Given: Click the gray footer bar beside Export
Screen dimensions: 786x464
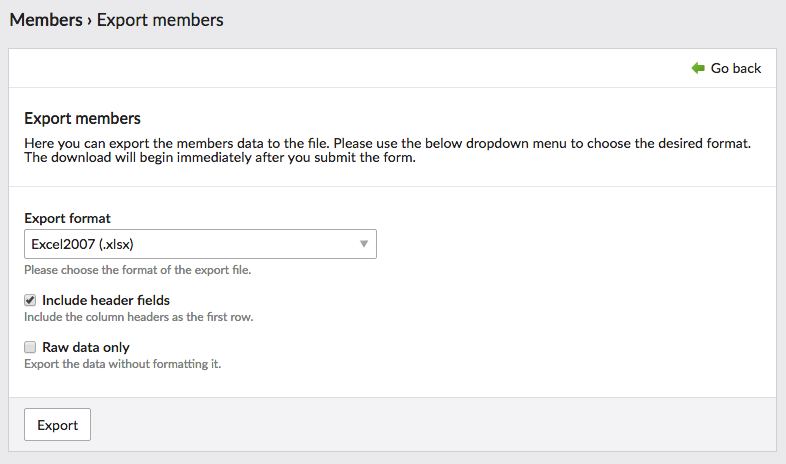Looking at the screenshot, I should tap(433, 424).
